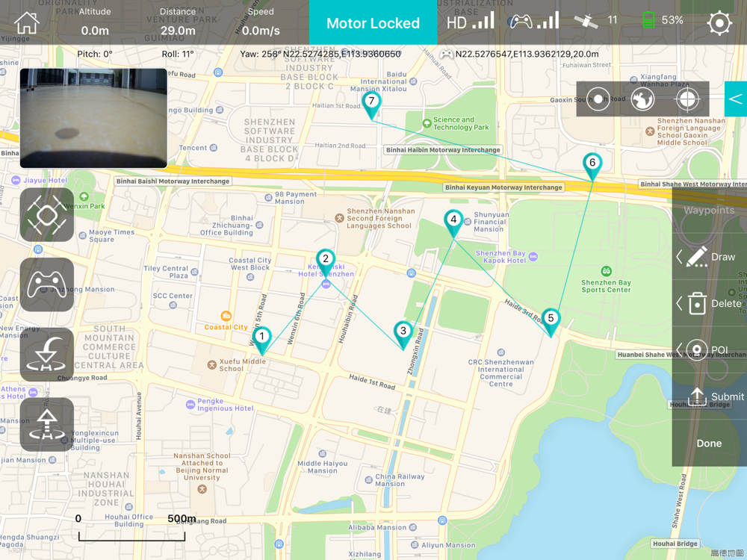Tap Done in Waypoints panel
The width and height of the screenshot is (747, 560).
pyautogui.click(x=709, y=444)
